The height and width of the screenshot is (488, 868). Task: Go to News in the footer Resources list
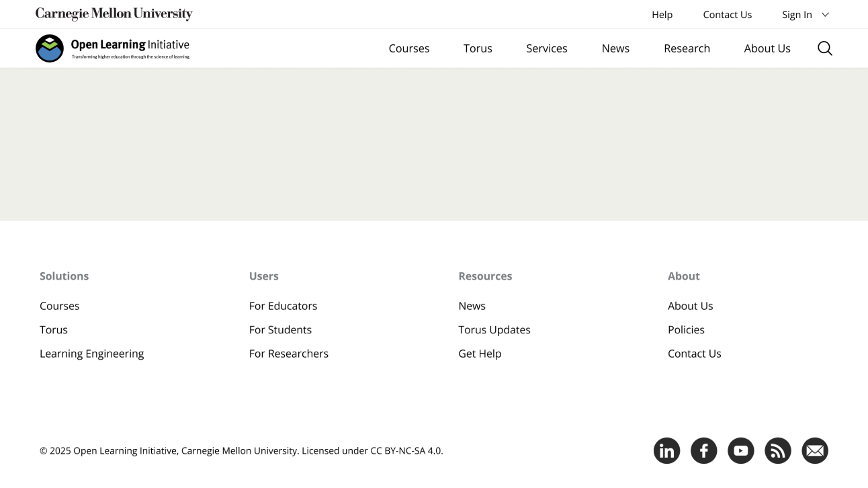pos(472,306)
